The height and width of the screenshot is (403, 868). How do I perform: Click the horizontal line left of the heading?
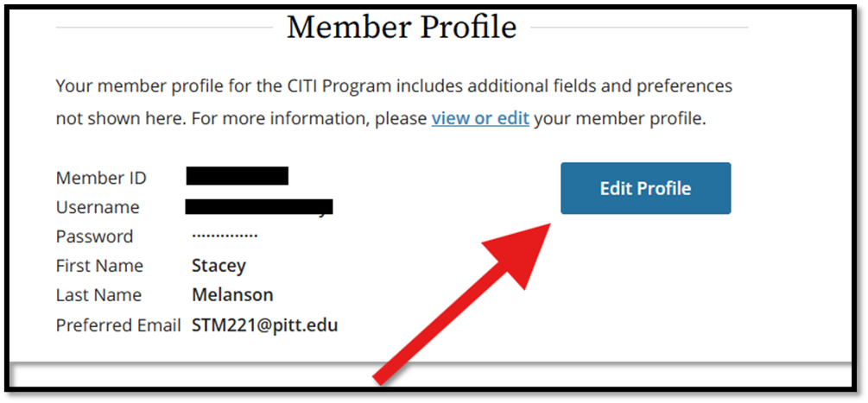[x=164, y=27]
